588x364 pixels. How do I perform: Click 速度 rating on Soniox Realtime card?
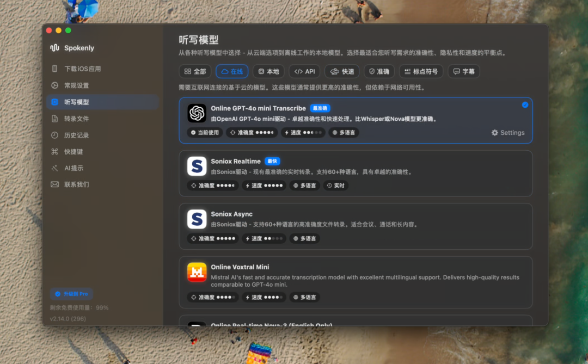[x=264, y=186]
